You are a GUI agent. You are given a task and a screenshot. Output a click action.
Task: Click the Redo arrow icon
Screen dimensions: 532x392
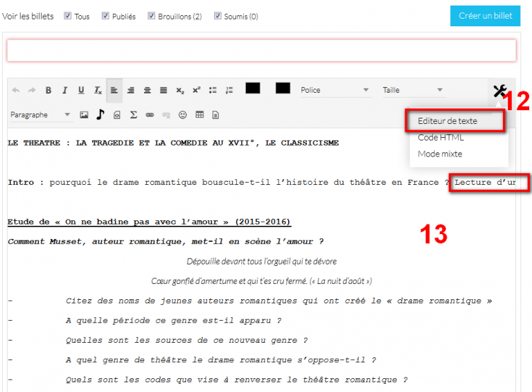click(x=32, y=90)
